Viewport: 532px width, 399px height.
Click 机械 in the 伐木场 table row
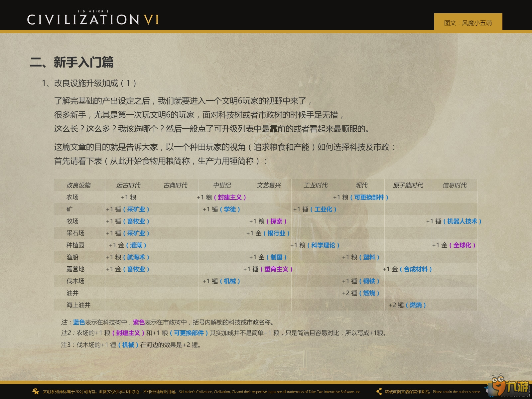[x=230, y=281]
